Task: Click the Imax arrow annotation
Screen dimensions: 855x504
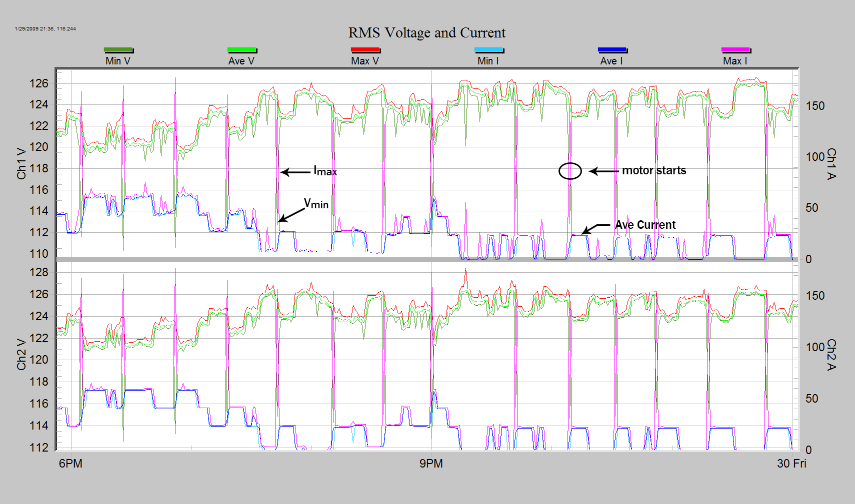Action: point(295,171)
